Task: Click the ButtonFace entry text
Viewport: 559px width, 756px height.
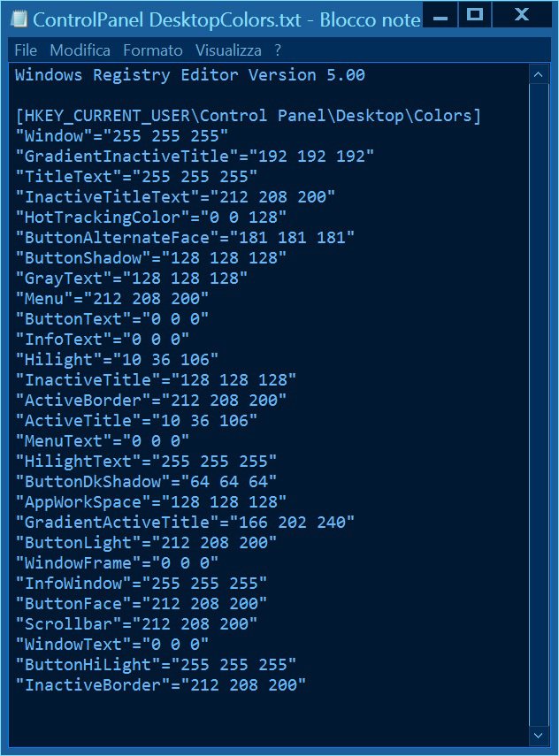Action: [142, 603]
